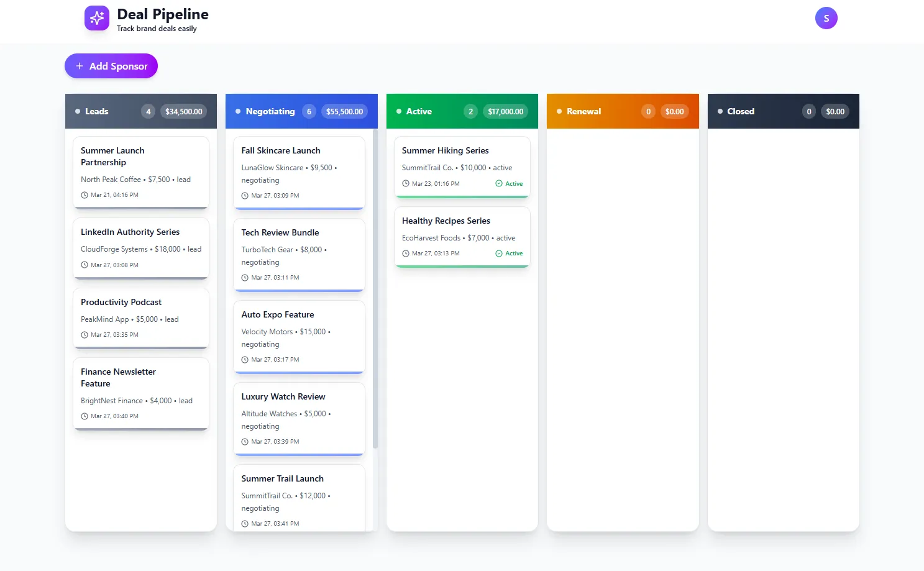Click the Deal Pipeline sparkle logo icon
Image resolution: width=924 pixels, height=571 pixels.
click(x=97, y=19)
